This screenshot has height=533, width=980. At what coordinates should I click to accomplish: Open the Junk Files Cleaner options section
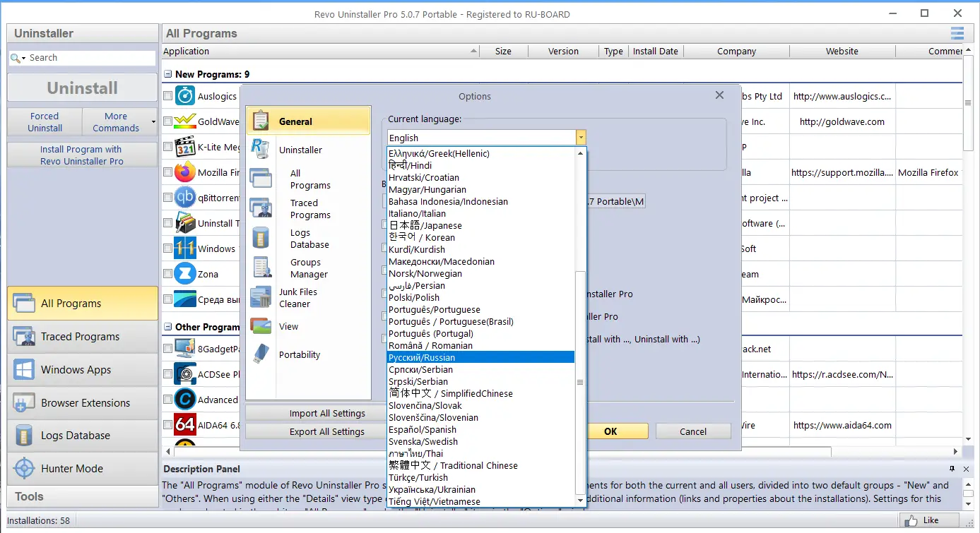click(298, 297)
